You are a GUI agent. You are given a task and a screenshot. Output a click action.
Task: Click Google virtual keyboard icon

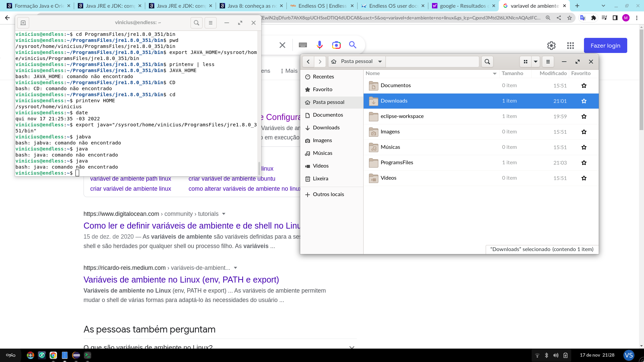pos(303,45)
